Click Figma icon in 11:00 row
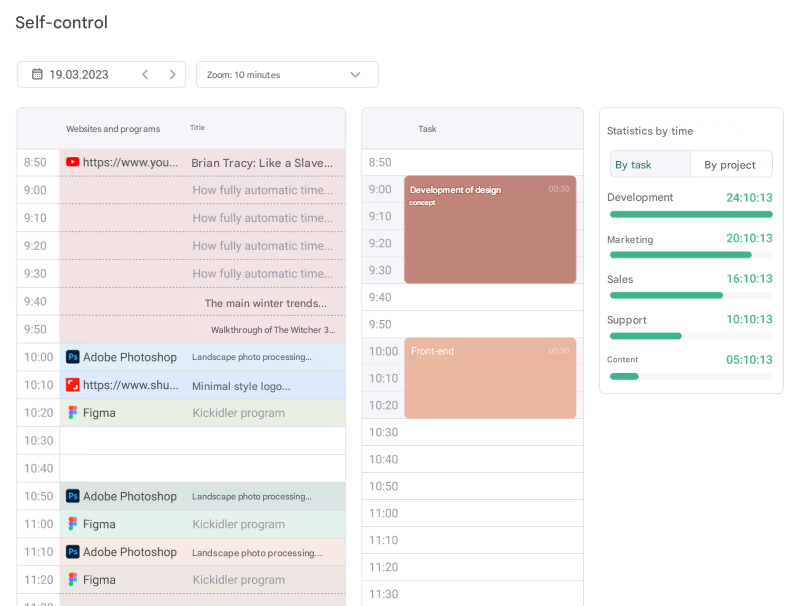Image resolution: width=790 pixels, height=606 pixels. (x=73, y=524)
